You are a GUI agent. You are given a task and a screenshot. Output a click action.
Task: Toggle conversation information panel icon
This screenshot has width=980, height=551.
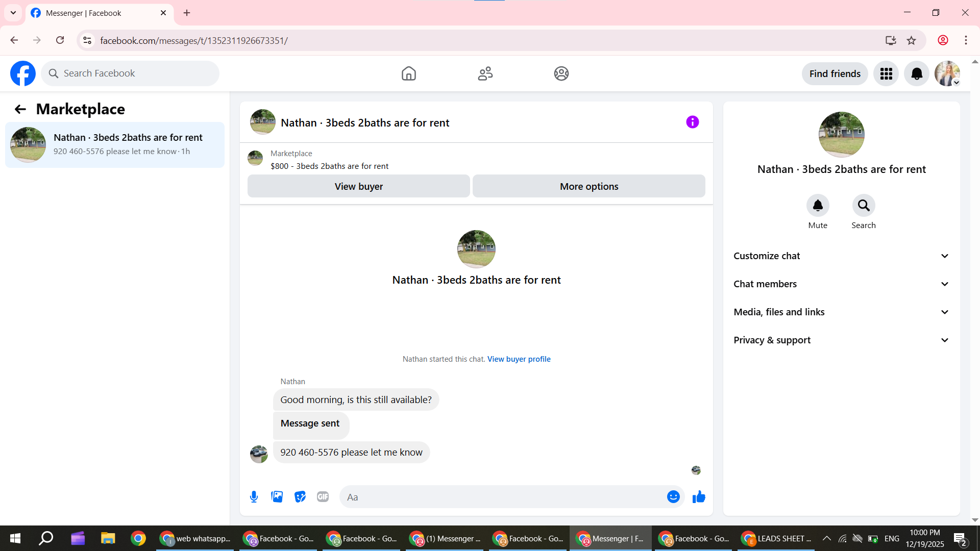point(692,122)
